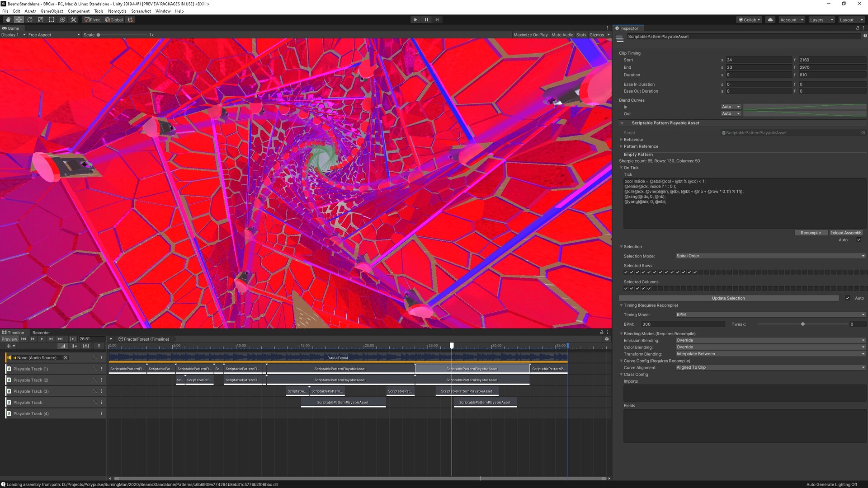Enable Ripple edit mode in Timeline
The height and width of the screenshot is (488, 868).
coord(75,346)
